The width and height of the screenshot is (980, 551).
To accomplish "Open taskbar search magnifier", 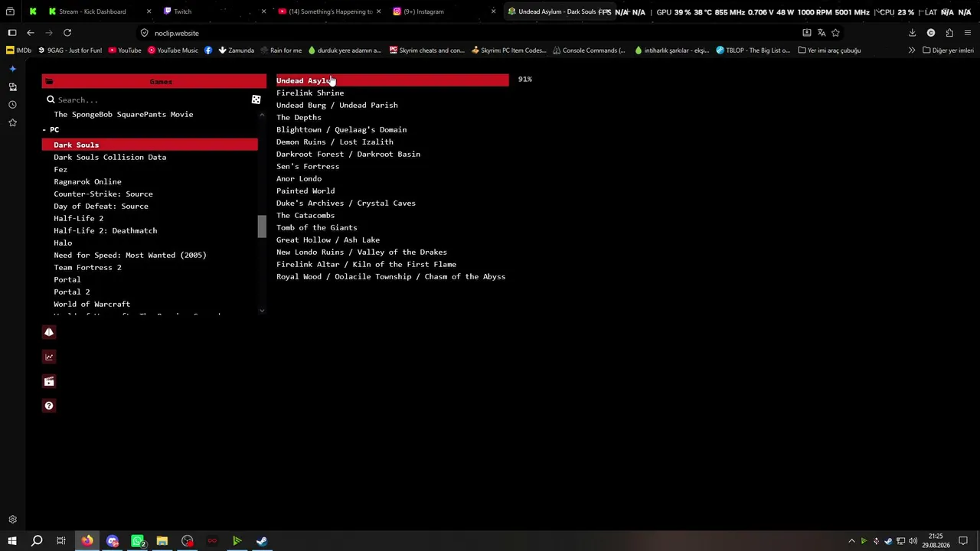I will click(37, 541).
